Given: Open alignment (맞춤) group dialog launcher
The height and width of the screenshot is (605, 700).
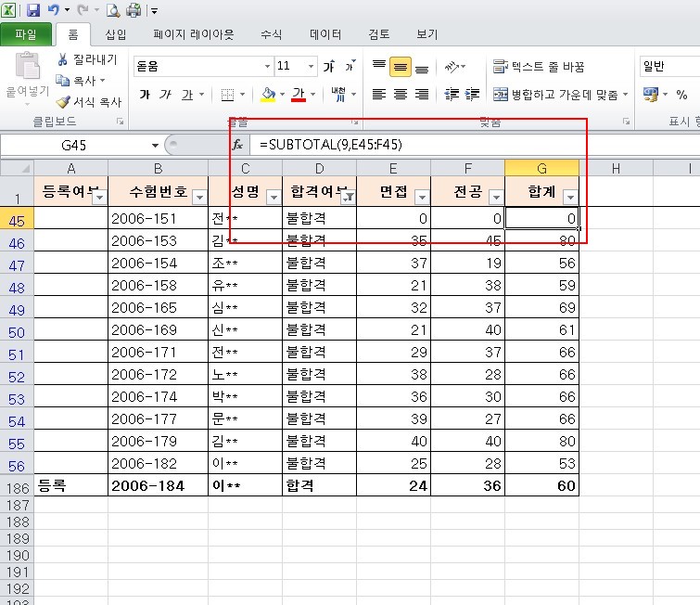Looking at the screenshot, I should [627, 122].
